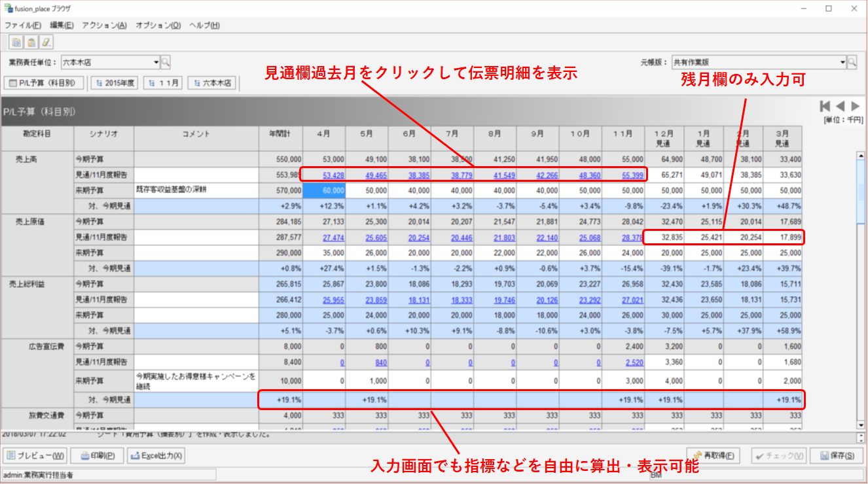Click the search icon beside 元帳版 field
This screenshot has width=868, height=484.
tap(852, 63)
